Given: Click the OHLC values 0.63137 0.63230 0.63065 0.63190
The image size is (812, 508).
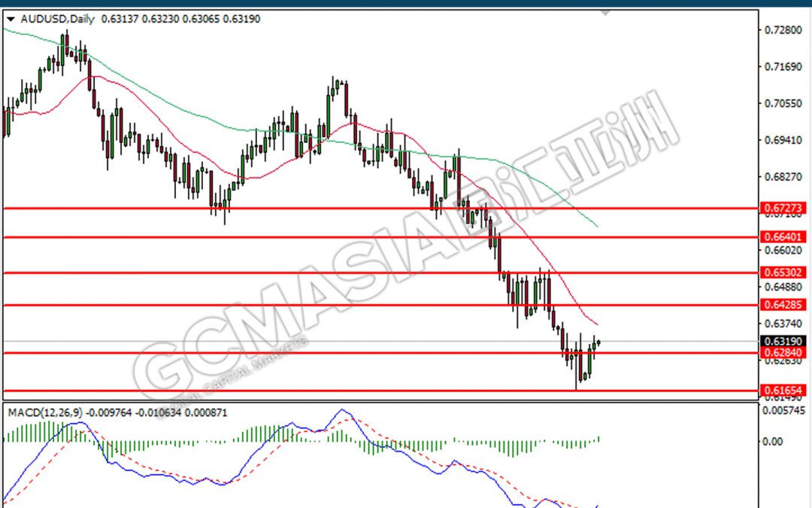Looking at the screenshot, I should pos(180,19).
